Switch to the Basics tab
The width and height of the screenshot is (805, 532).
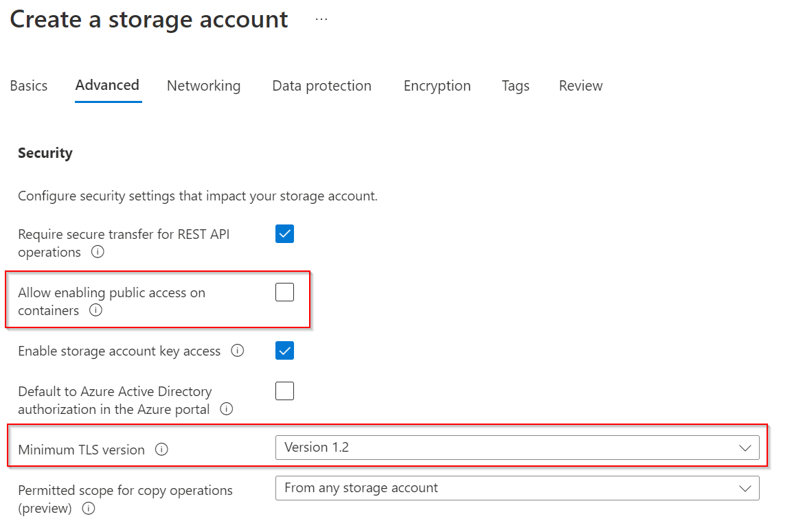coord(29,86)
